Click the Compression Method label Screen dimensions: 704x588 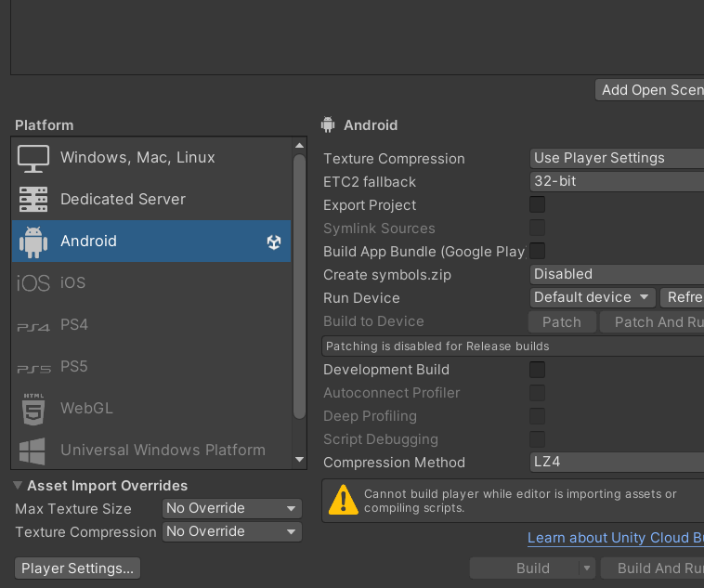[x=394, y=463]
